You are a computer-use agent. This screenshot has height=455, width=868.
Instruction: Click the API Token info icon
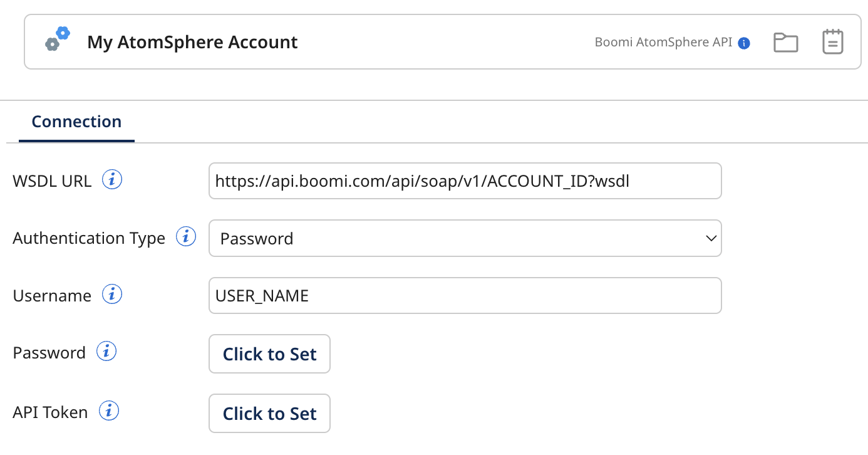(110, 411)
